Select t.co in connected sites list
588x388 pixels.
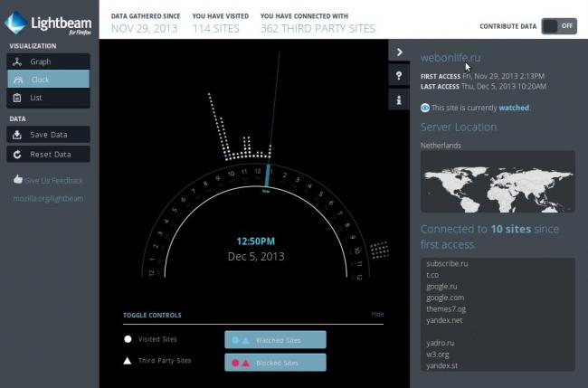click(432, 275)
